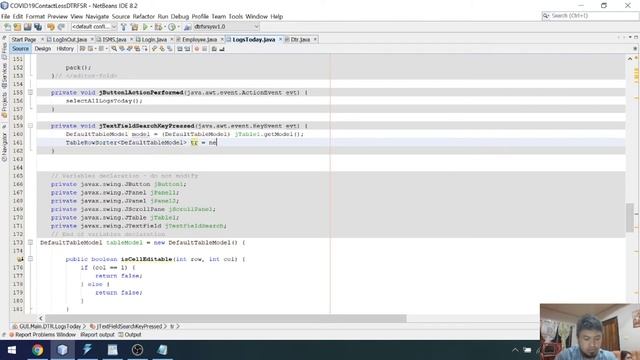Click the horizontal scrollbar left arrow
640x360 pixels.
coord(40,318)
